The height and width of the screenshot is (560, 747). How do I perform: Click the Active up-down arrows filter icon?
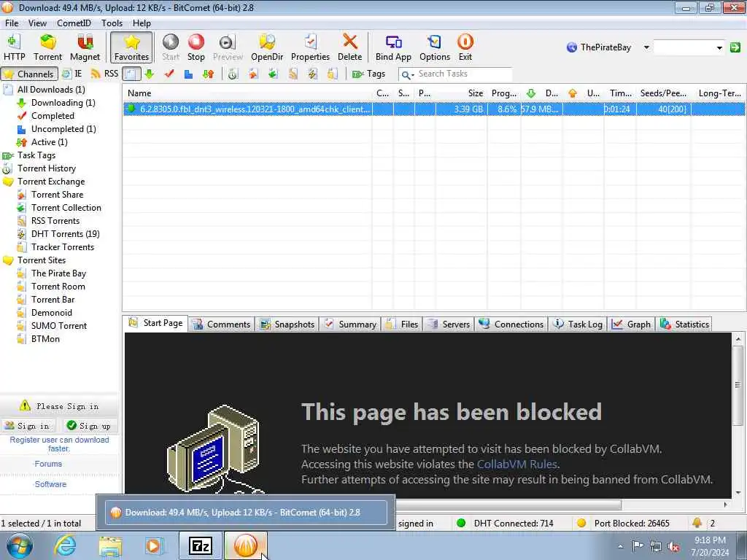pos(208,74)
